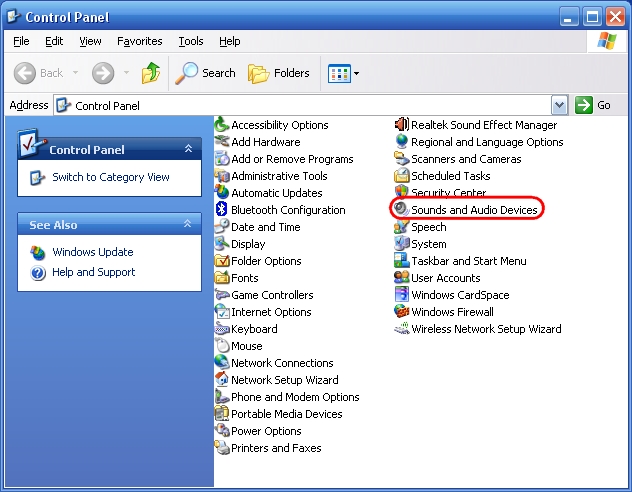This screenshot has height=492, width=632.
Task: Open the Administrative Tools icon
Action: pyautogui.click(x=222, y=176)
